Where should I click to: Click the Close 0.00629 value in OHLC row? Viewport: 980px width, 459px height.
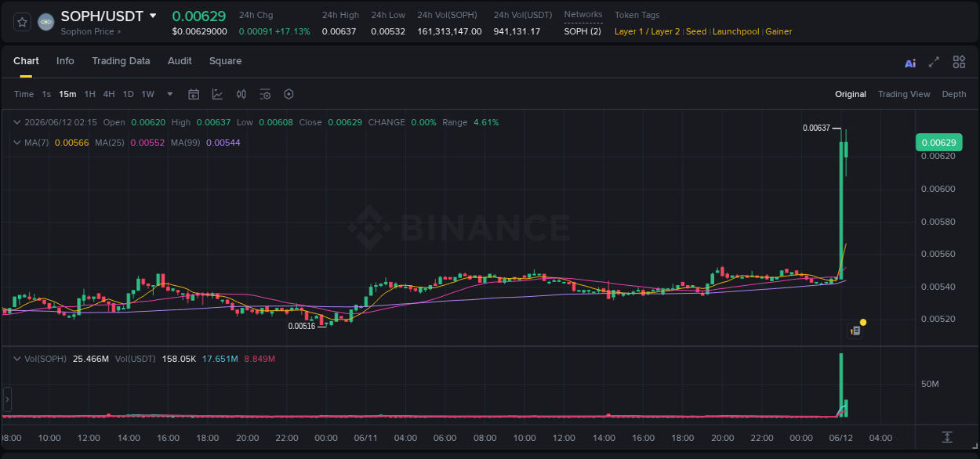click(x=345, y=122)
